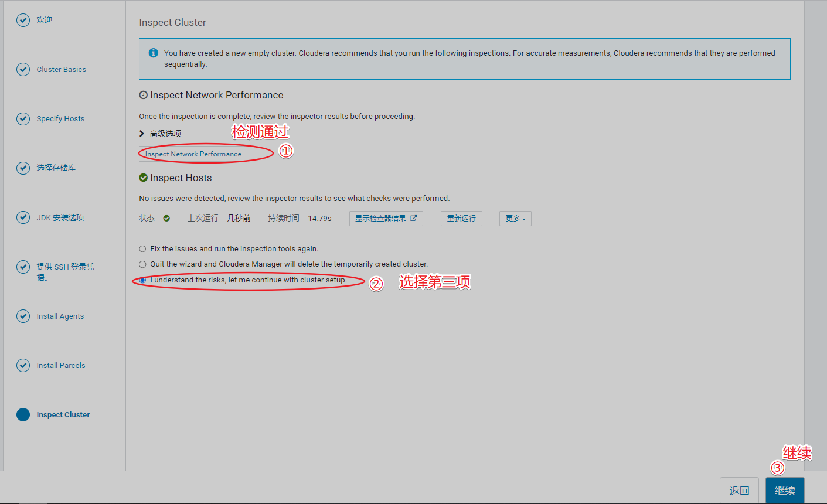Select 'Quit the wizard' radio option
This screenshot has width=827, height=504.
pos(142,264)
